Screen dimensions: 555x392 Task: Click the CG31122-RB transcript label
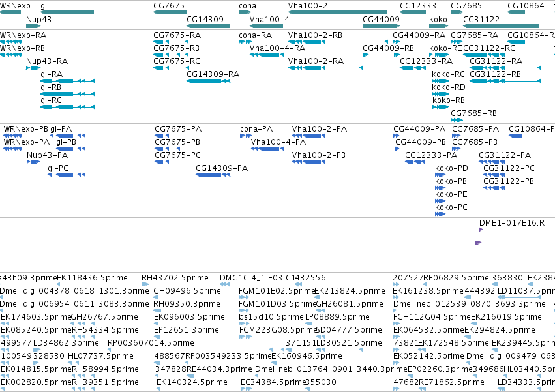coord(496,75)
